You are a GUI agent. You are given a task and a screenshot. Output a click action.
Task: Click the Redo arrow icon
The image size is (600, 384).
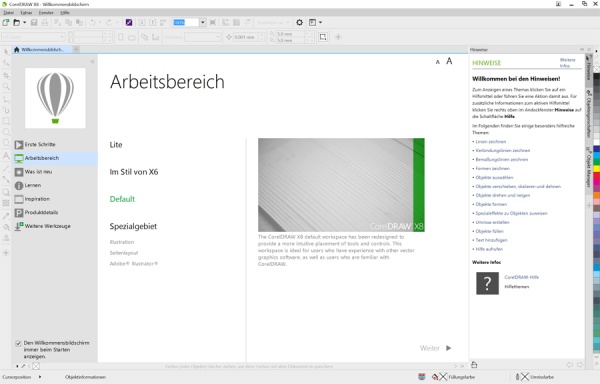pos(109,23)
